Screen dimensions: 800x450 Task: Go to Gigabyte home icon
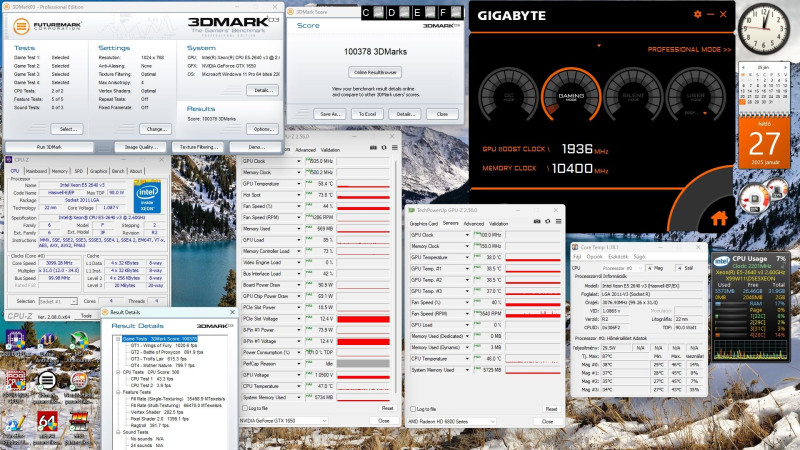click(x=719, y=218)
